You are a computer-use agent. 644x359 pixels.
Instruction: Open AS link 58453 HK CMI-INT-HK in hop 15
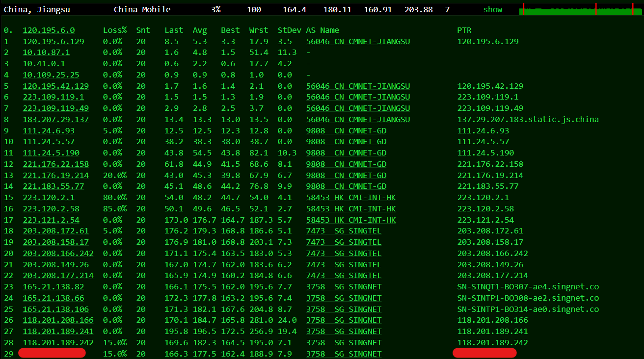pyautogui.click(x=351, y=198)
